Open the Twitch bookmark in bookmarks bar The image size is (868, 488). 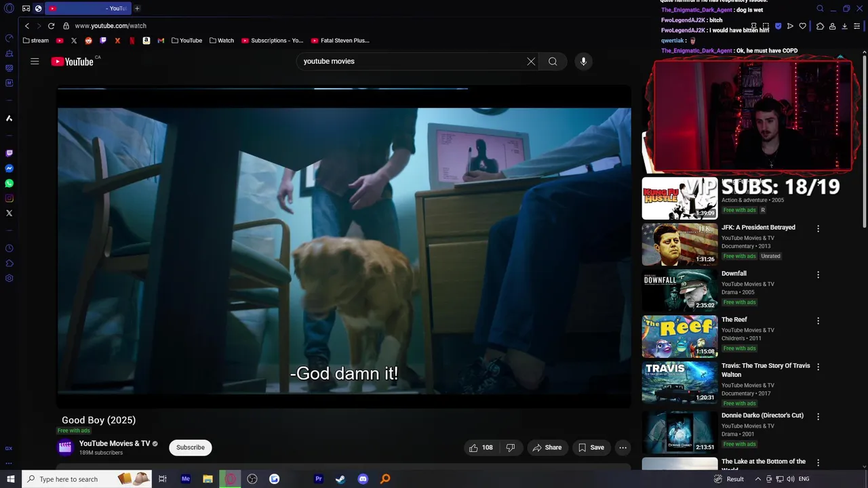point(103,41)
